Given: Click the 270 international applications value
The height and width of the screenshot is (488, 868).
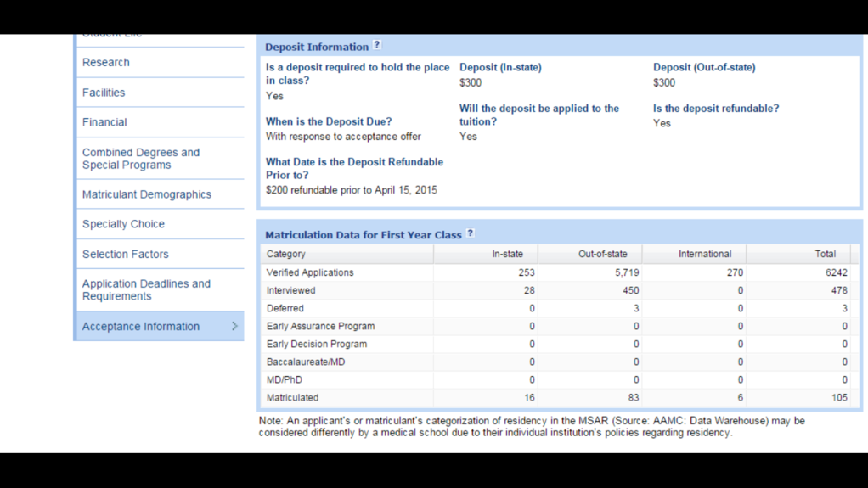Looking at the screenshot, I should coord(736,272).
